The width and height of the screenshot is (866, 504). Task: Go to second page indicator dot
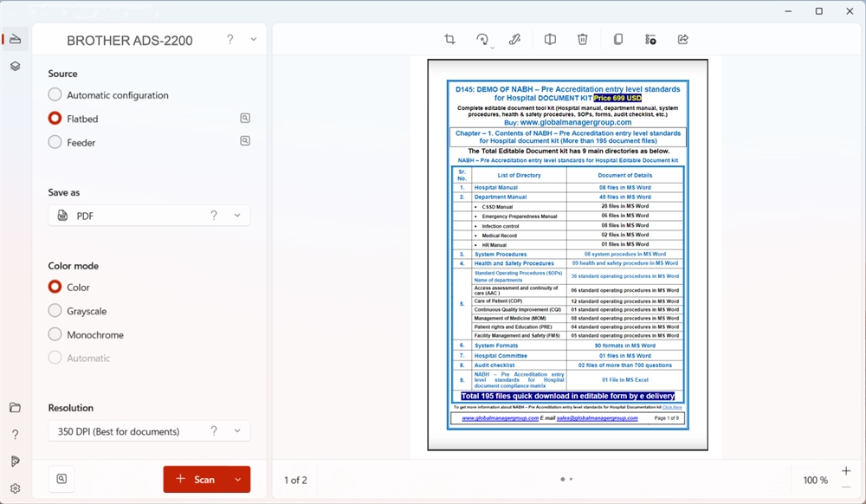point(571,479)
